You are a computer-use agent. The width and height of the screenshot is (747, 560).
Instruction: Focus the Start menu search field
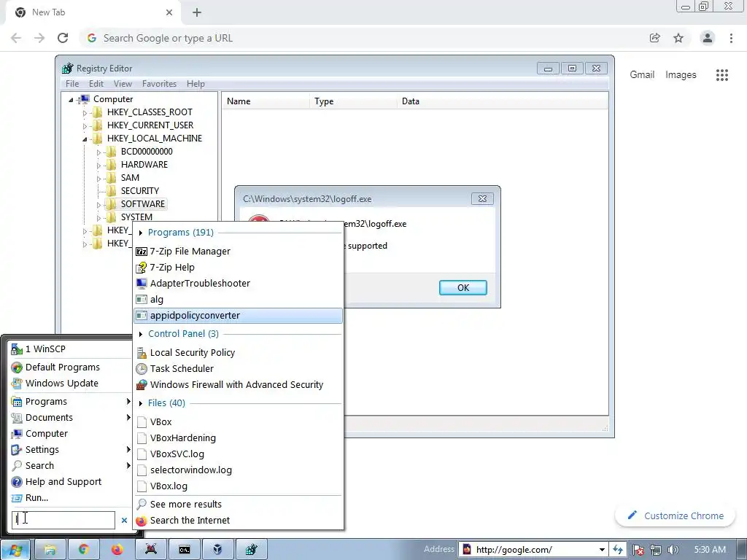pos(63,520)
